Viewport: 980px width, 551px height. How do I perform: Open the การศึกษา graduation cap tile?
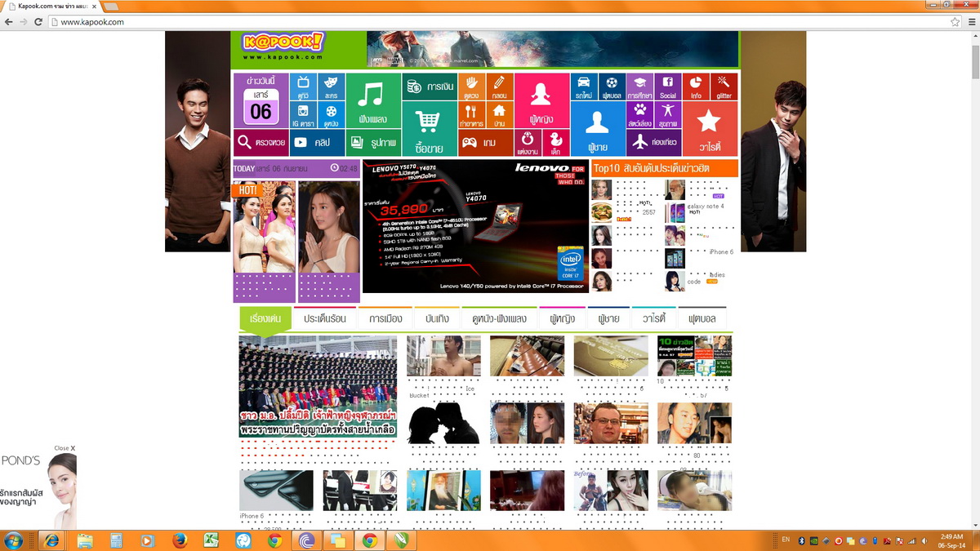(639, 87)
